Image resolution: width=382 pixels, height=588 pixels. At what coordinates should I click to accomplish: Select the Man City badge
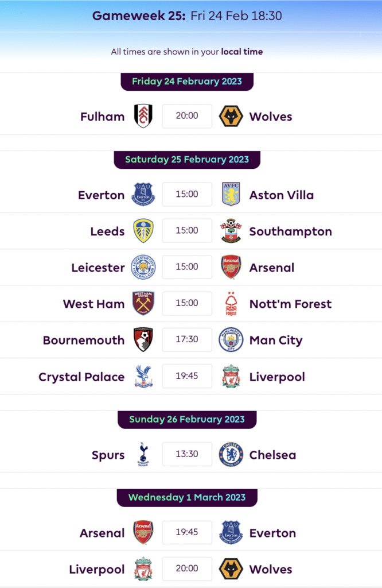pos(231,339)
